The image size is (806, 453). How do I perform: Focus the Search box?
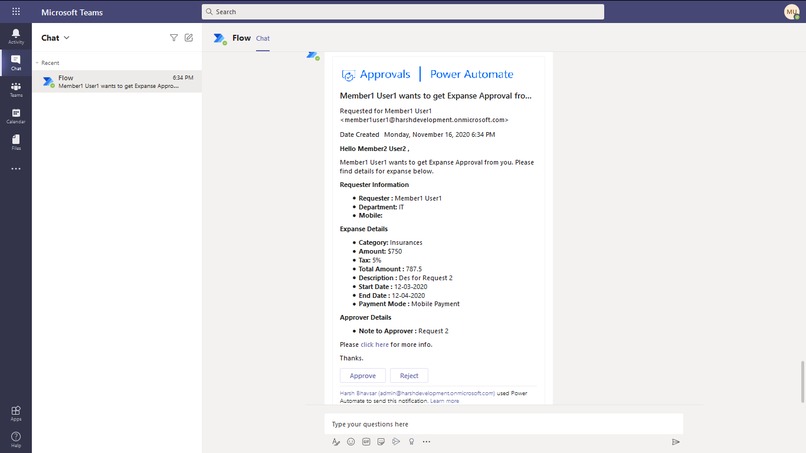tap(402, 12)
